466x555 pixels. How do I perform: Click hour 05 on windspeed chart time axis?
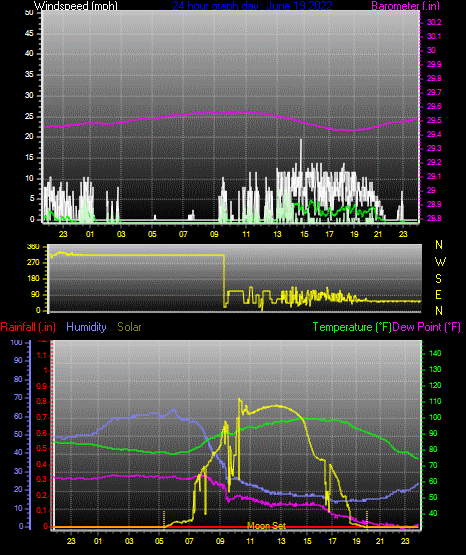pyautogui.click(x=152, y=234)
